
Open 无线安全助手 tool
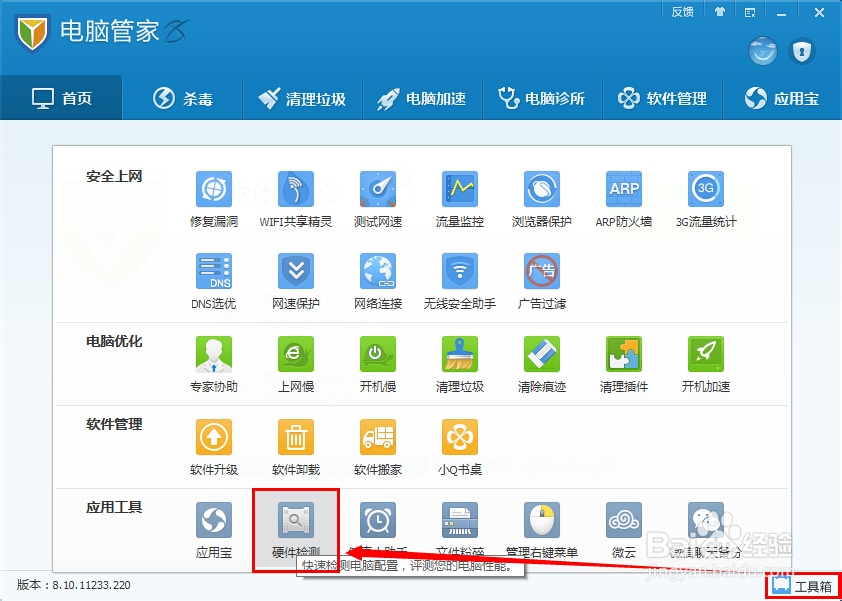click(460, 282)
